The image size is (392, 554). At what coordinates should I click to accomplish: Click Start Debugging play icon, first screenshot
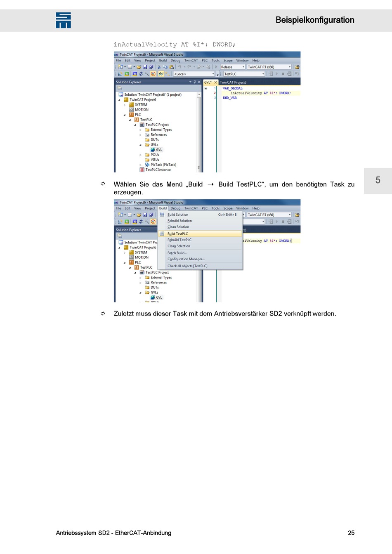click(216, 67)
